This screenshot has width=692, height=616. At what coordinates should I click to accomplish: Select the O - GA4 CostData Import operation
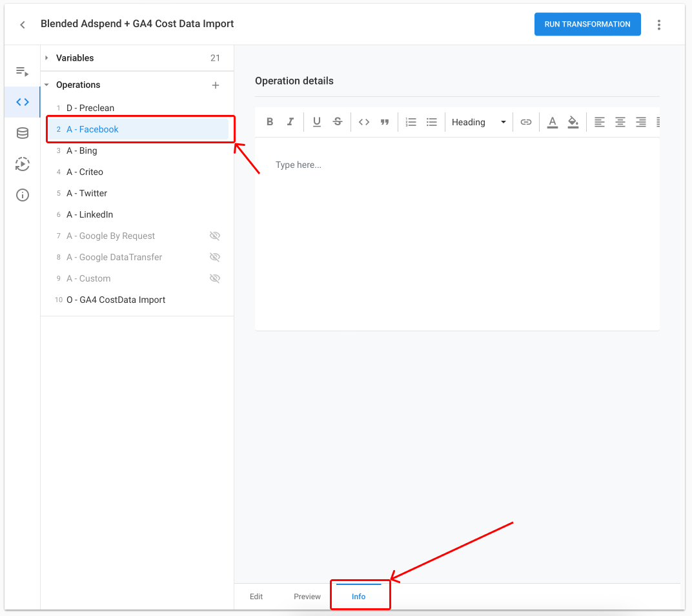click(x=137, y=300)
